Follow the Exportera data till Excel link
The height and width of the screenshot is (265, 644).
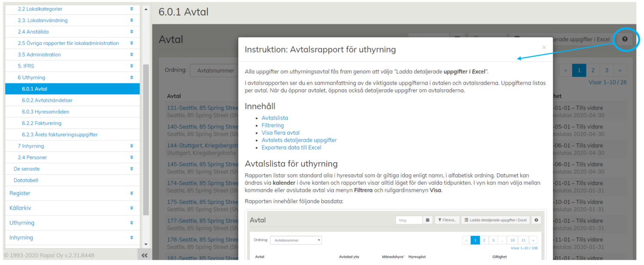point(291,147)
